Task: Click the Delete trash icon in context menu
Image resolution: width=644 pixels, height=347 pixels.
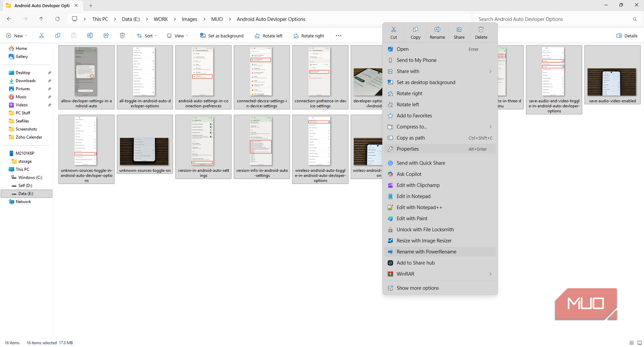Action: [481, 30]
